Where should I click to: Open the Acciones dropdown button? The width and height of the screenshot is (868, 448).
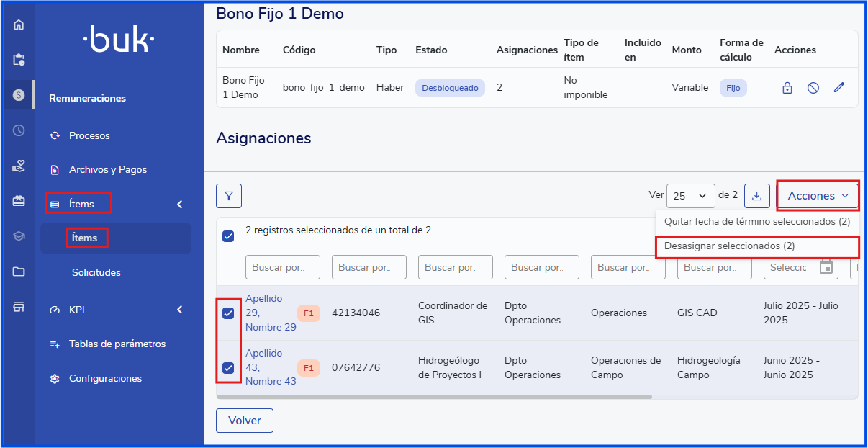coord(818,196)
